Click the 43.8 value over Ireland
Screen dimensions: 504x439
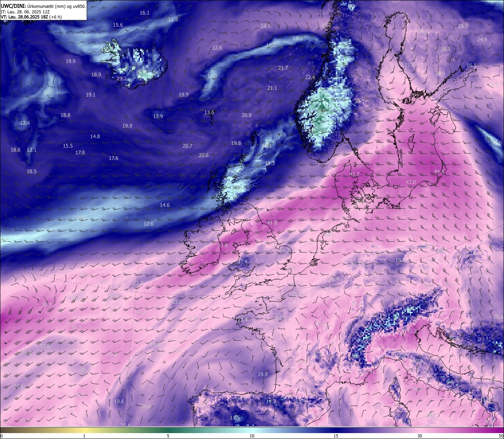222,246
